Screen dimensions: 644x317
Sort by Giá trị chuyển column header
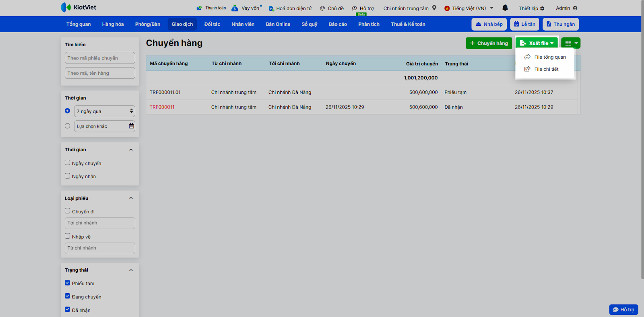tap(422, 64)
